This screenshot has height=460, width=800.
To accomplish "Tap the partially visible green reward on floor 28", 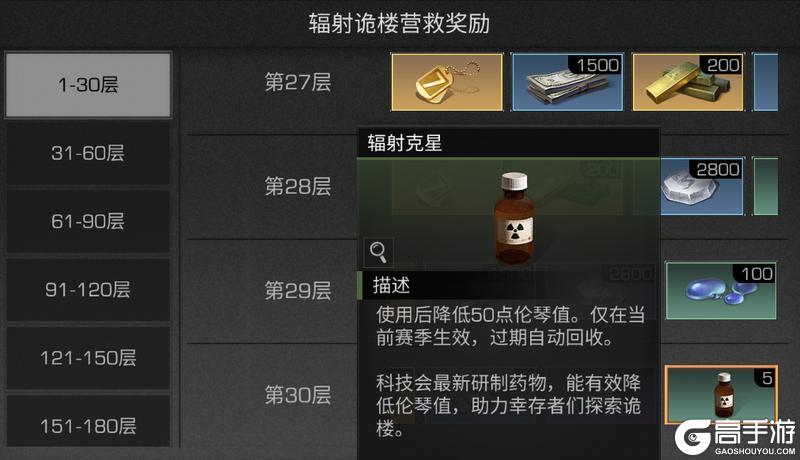I will pyautogui.click(x=766, y=186).
